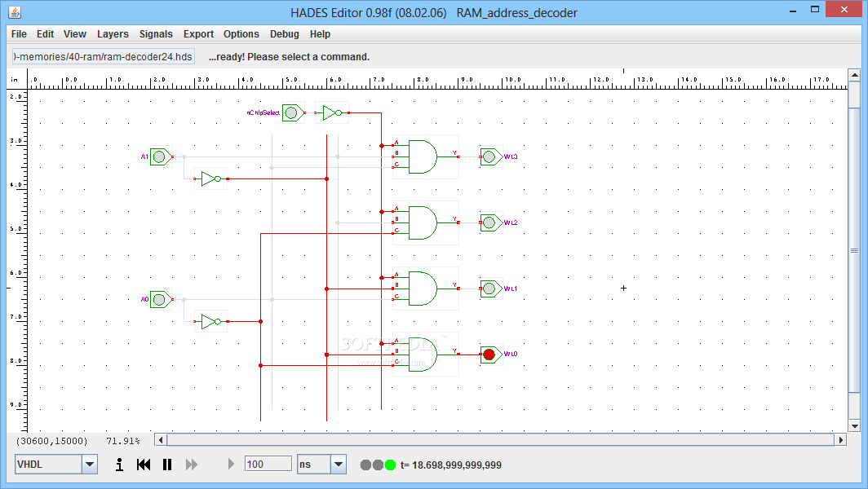This screenshot has height=489, width=868.
Task: Click the red nChipSelect inverter output wire
Action: pyautogui.click(x=365, y=112)
